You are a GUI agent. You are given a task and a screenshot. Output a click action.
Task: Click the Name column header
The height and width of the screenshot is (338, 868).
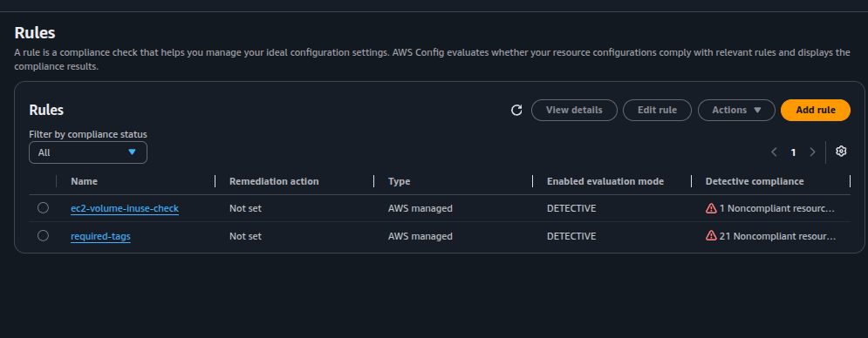click(84, 181)
